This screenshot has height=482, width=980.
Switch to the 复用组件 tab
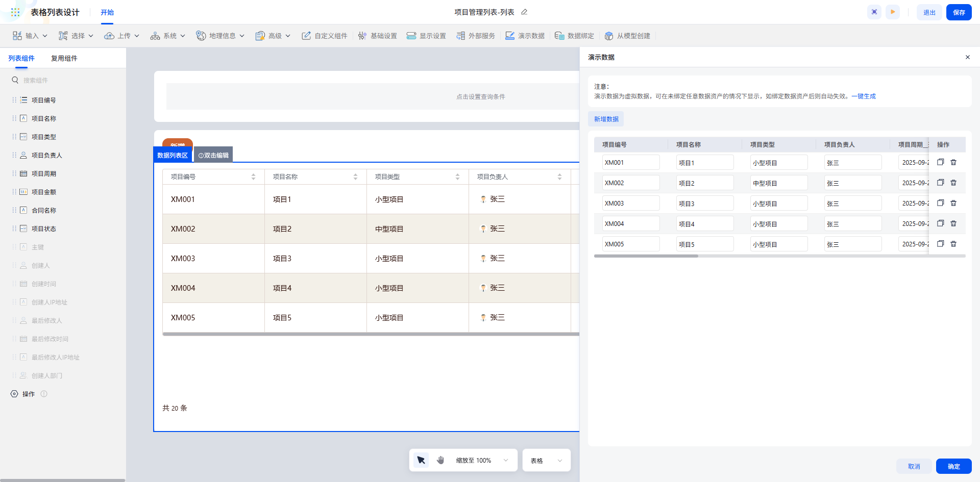pos(64,58)
